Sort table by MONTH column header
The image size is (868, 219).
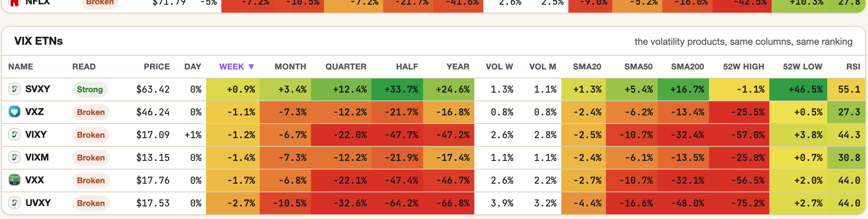coord(290,67)
